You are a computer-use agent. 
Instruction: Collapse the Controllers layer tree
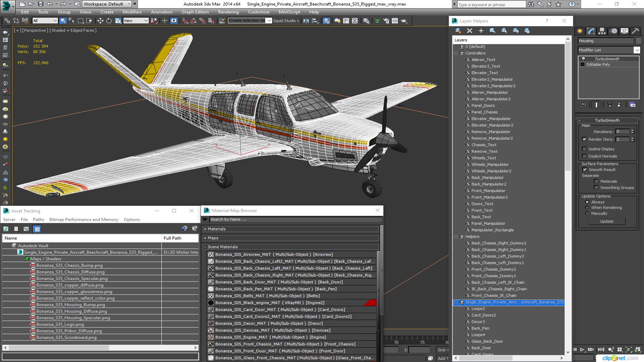[x=455, y=53]
